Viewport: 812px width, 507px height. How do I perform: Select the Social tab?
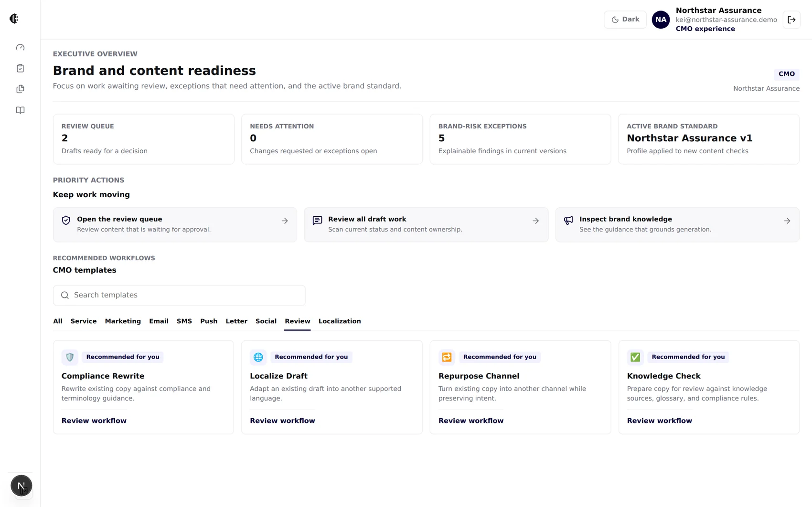click(266, 321)
